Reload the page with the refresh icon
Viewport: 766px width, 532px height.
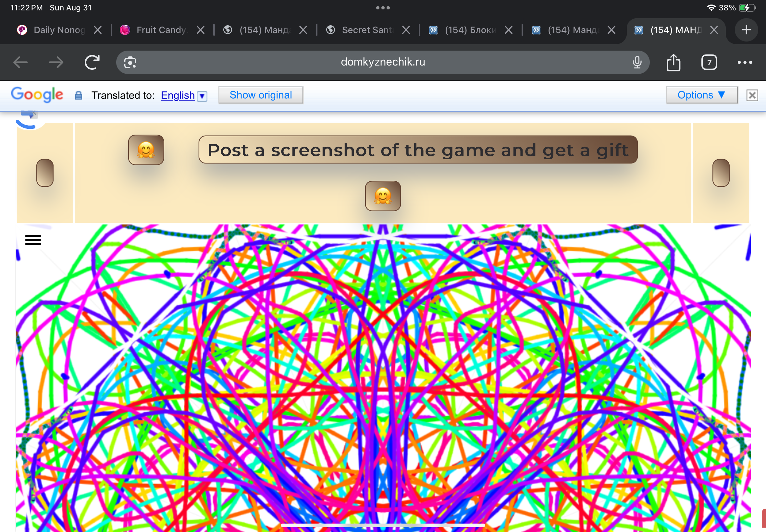click(x=92, y=62)
